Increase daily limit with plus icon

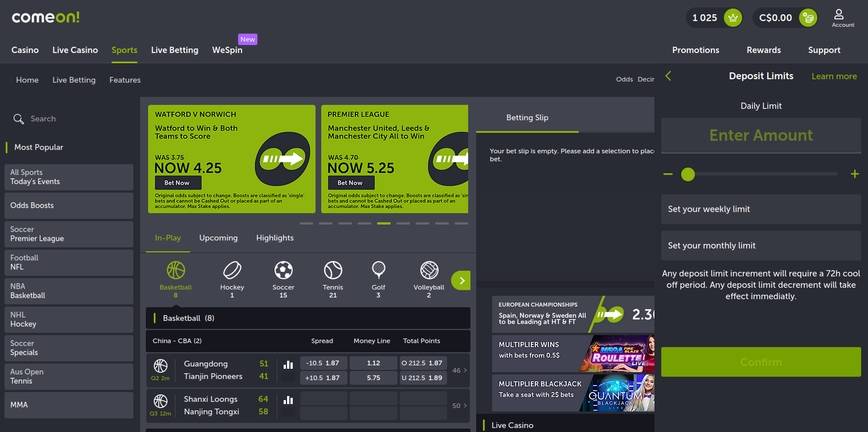[854, 174]
